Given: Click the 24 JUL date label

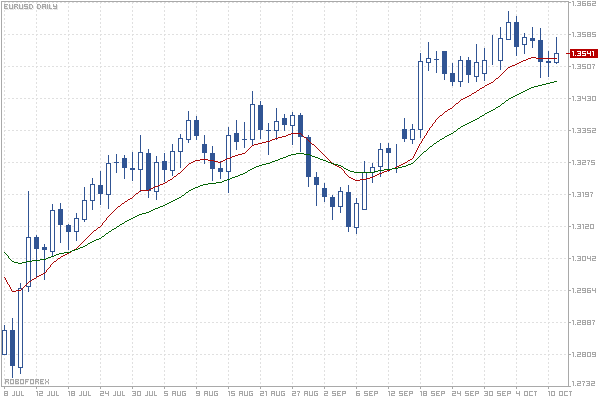Looking at the screenshot, I should [112, 393].
